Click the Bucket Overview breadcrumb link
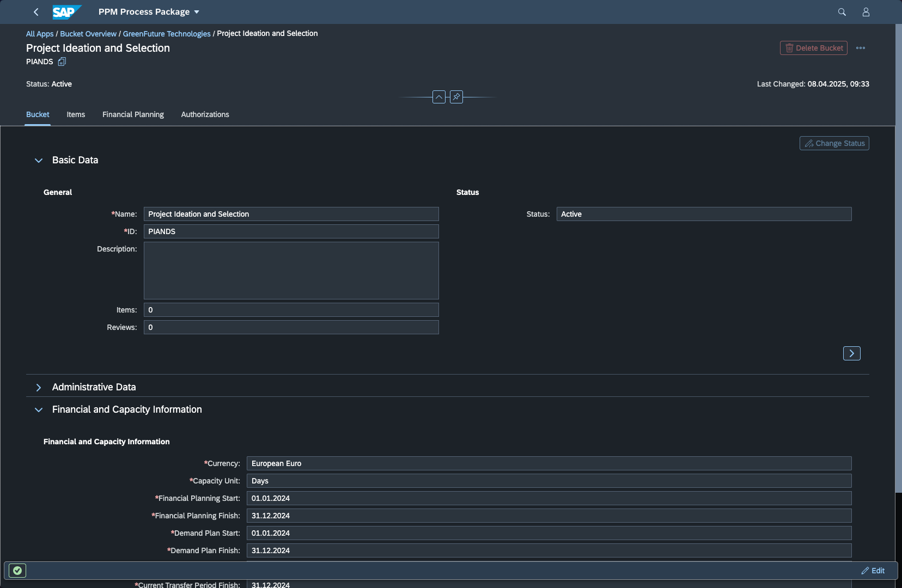Screen dimensions: 902x588 (x=88, y=34)
